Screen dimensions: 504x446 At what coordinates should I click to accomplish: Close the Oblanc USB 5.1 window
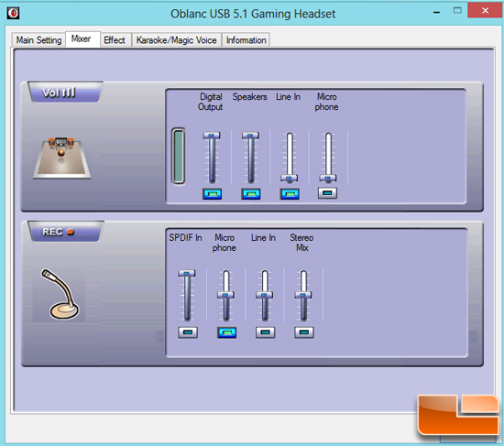(x=485, y=11)
